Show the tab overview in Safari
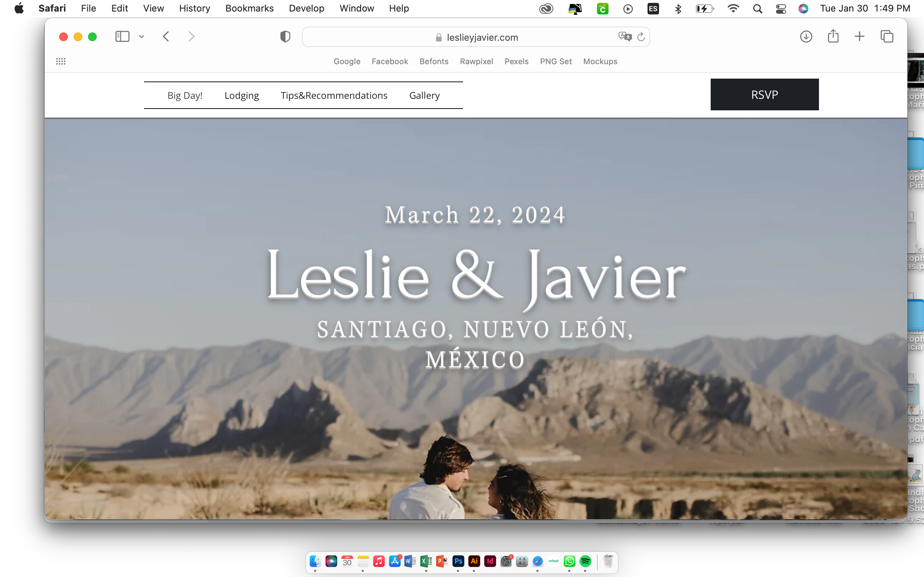 pos(887,36)
